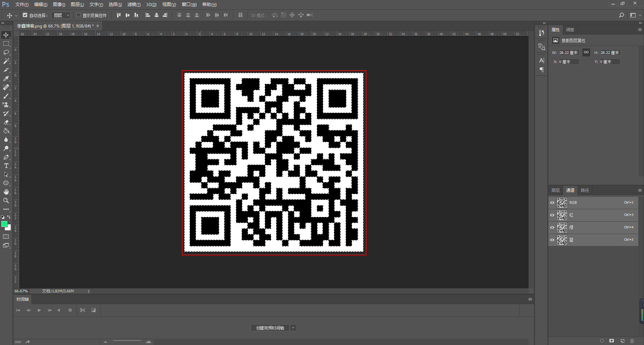Select the Path Selection tool
Image resolution: width=644 pixels, height=345 pixels.
click(x=6, y=174)
